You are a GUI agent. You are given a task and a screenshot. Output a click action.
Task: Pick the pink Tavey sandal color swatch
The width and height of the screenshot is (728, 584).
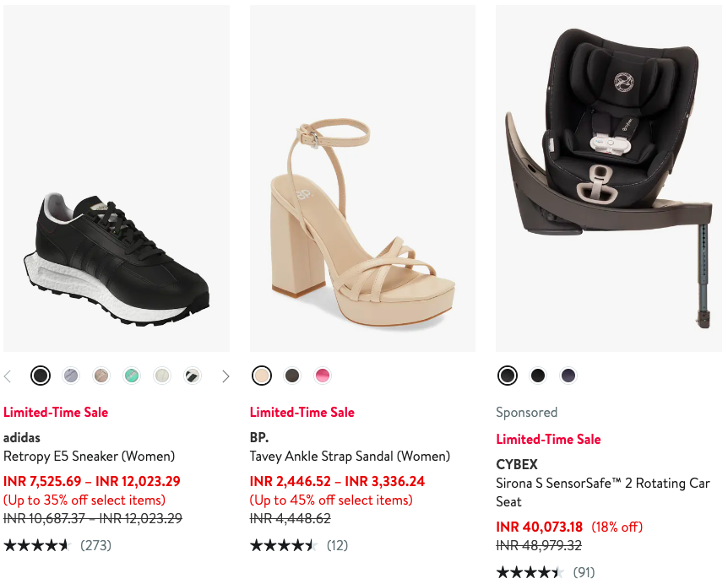322,376
